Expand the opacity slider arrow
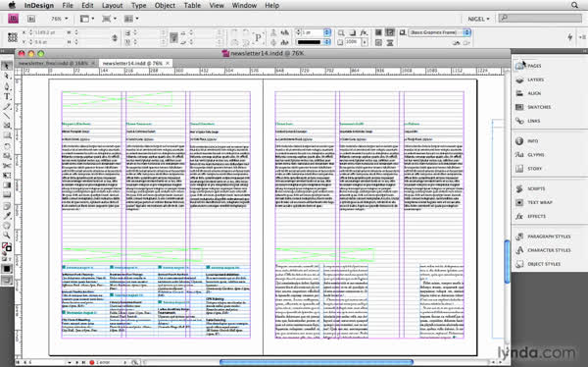Viewport: 588px width, 367px height. [365, 42]
